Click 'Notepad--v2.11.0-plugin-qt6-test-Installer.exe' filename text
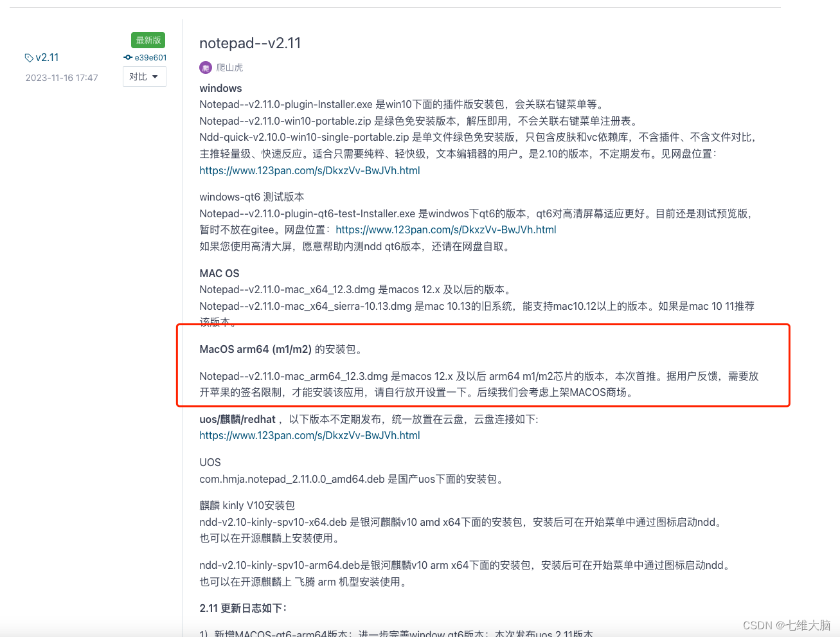The height and width of the screenshot is (637, 840). (307, 213)
